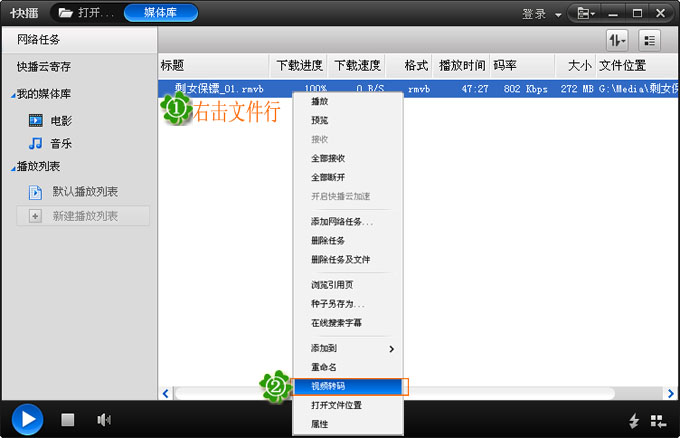
Task: Switch to the 媒体库 tab
Action: tap(161, 13)
